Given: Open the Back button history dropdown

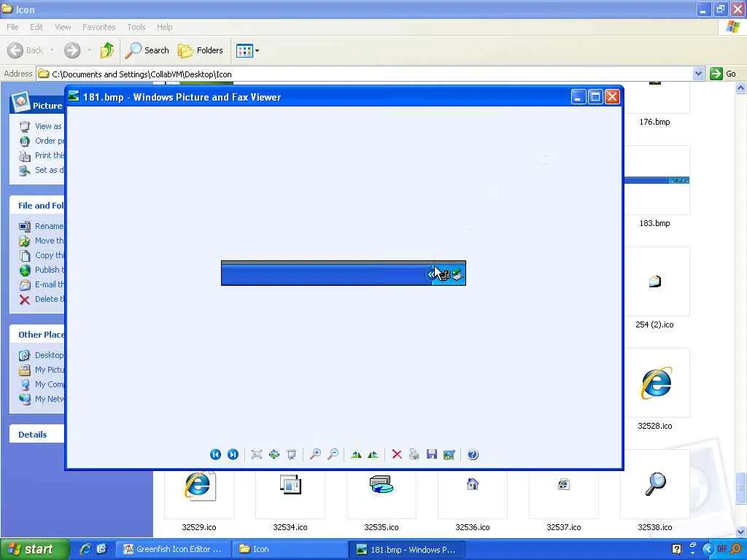Looking at the screenshot, I should coord(52,50).
